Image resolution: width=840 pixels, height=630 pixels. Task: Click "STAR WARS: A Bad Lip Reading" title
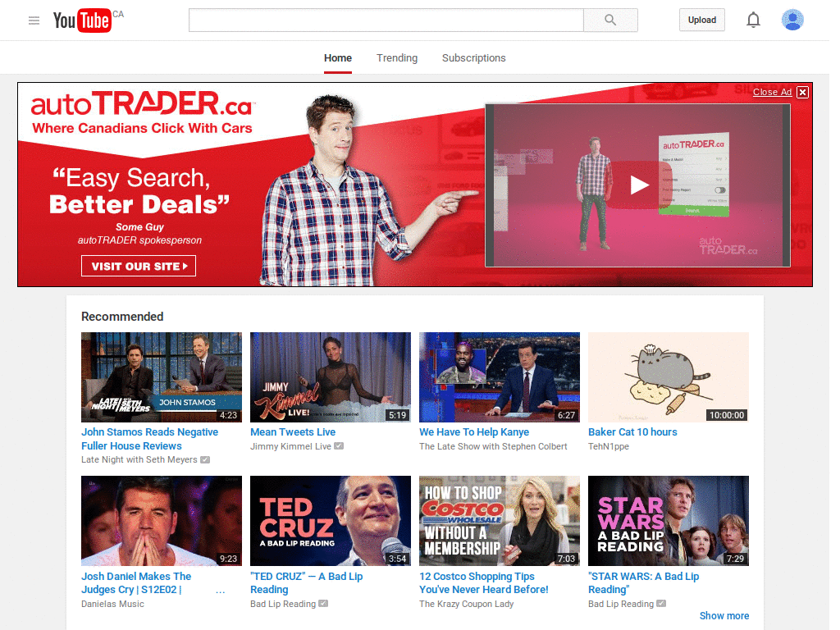pos(643,583)
